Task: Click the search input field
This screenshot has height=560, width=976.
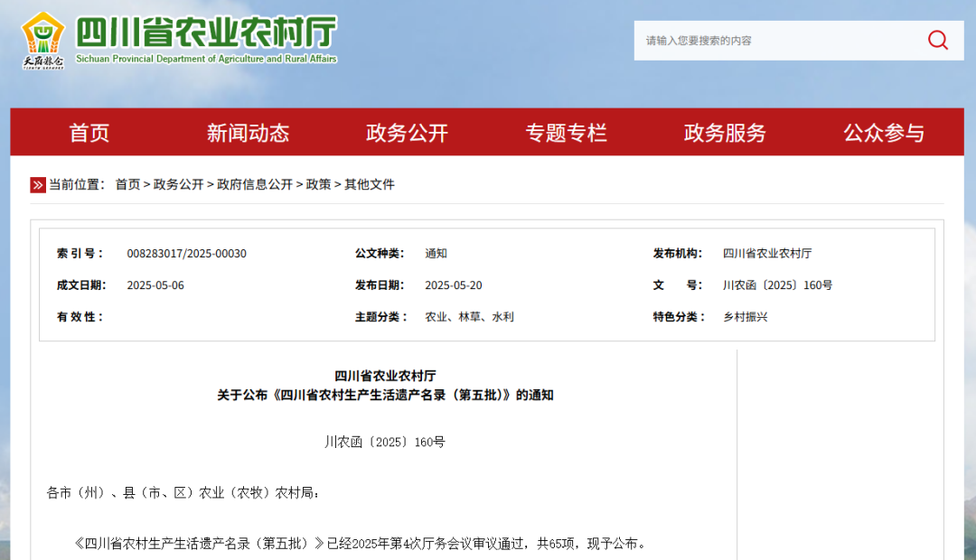Action: 777,41
